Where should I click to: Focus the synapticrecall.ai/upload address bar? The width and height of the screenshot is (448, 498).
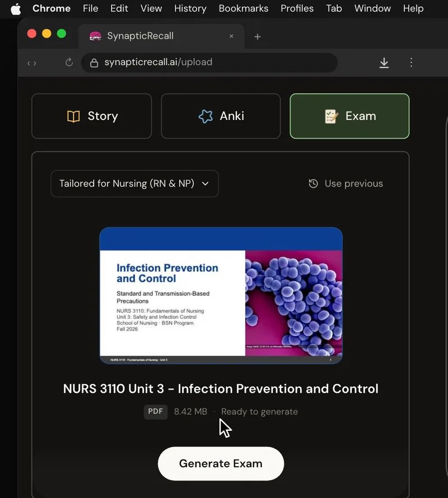point(209,63)
